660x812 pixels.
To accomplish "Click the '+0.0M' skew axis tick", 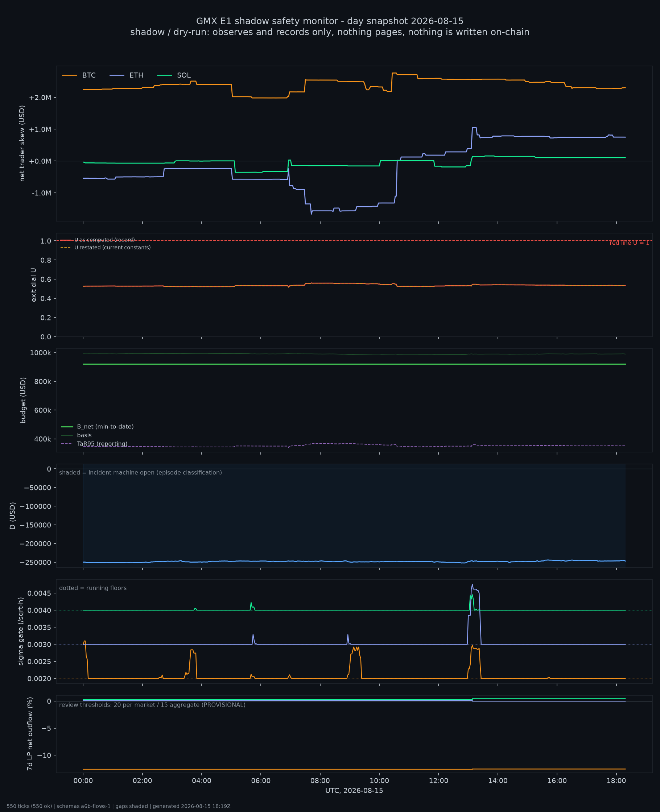I will click(40, 161).
